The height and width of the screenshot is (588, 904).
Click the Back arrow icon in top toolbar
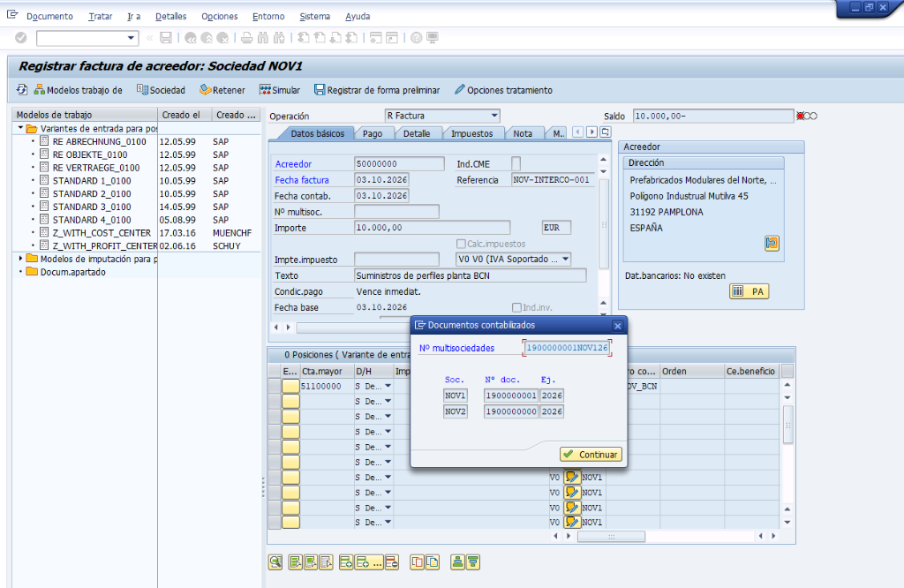pyautogui.click(x=191, y=38)
